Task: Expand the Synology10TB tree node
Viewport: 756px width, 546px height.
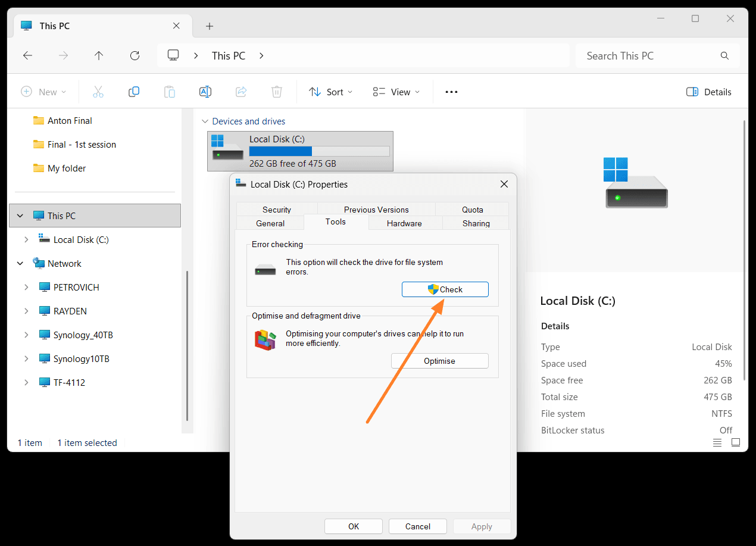Action: pyautogui.click(x=26, y=358)
